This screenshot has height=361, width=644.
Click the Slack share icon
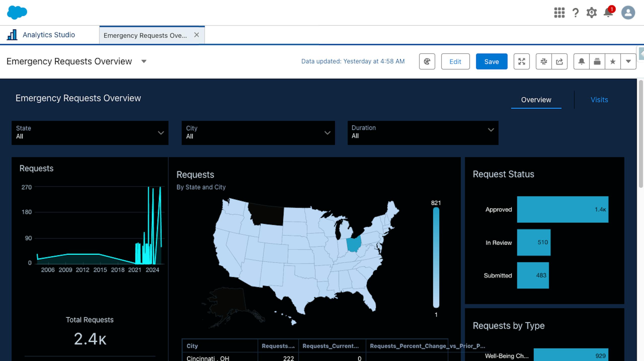544,61
